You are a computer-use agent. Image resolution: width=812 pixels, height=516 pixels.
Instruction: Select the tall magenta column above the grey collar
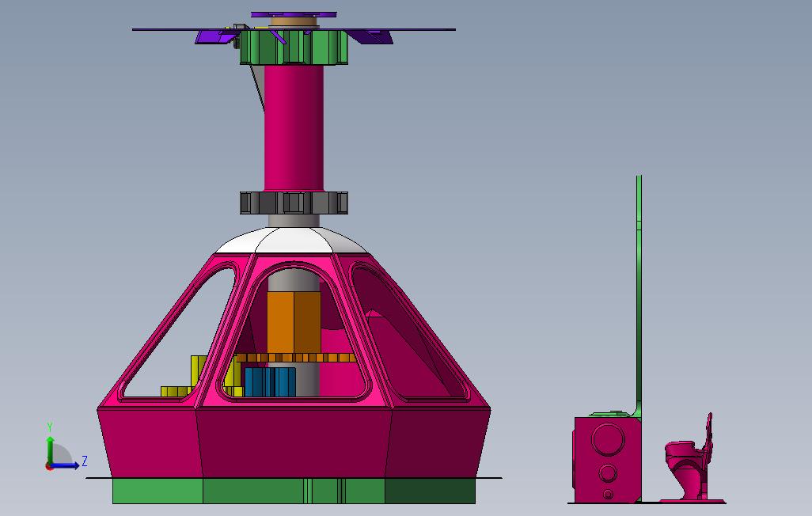[294, 127]
